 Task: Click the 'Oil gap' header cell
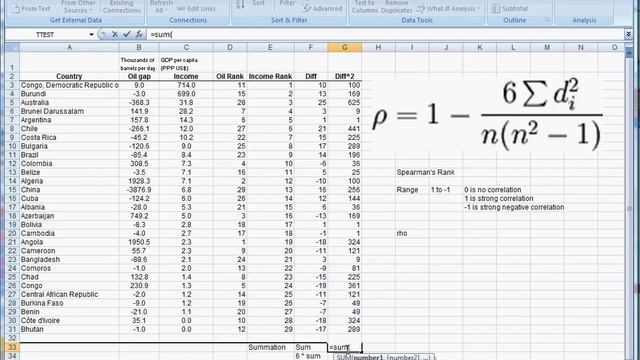point(139,76)
